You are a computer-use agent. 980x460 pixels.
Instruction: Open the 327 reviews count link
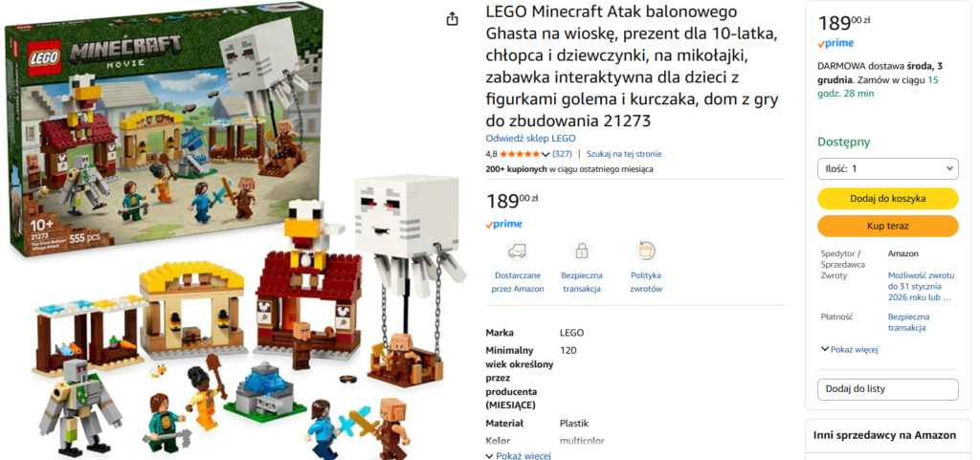pos(563,154)
